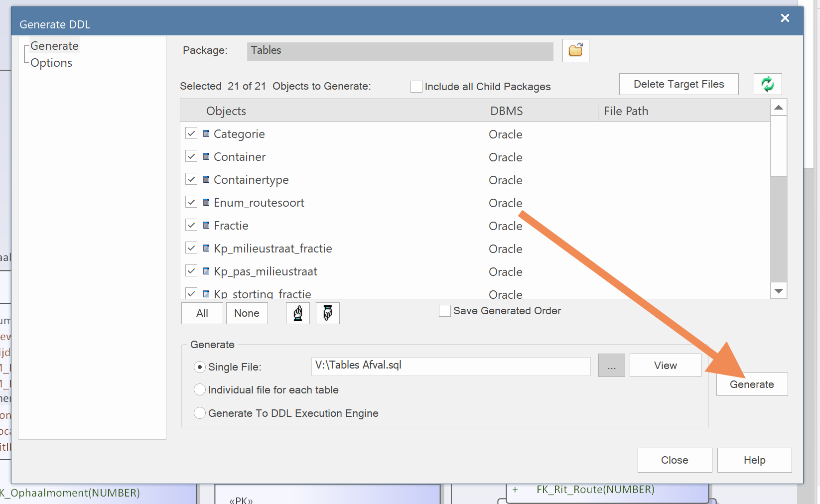Click the hand pointing down icon
820x504 pixels.
(327, 313)
